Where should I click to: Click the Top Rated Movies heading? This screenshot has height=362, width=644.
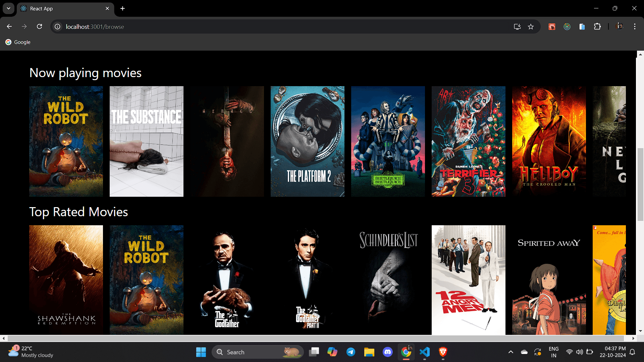[78, 212]
